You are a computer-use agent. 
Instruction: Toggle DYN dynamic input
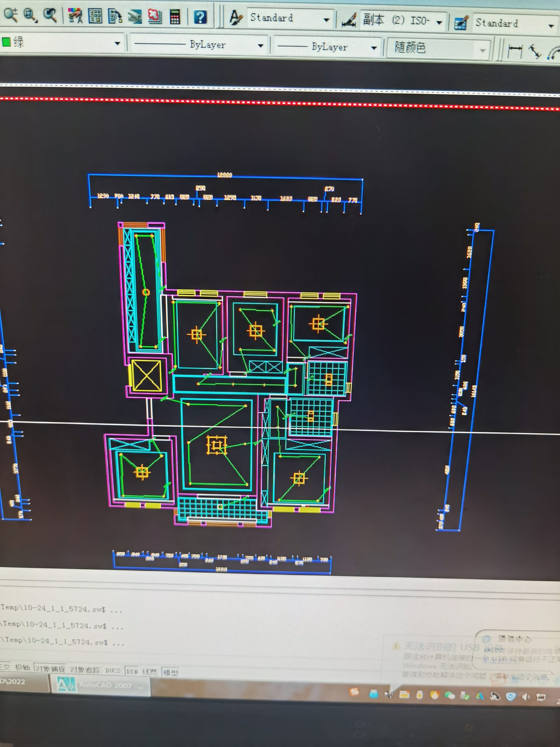click(x=132, y=671)
